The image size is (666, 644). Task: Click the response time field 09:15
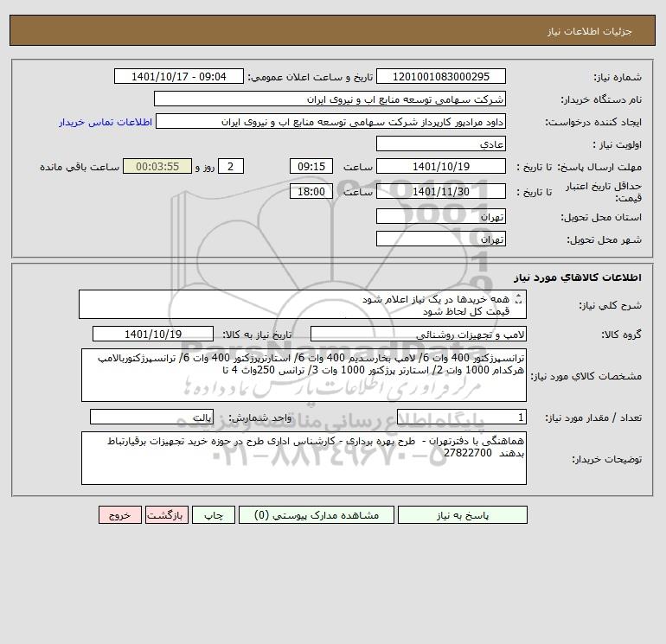tap(311, 167)
